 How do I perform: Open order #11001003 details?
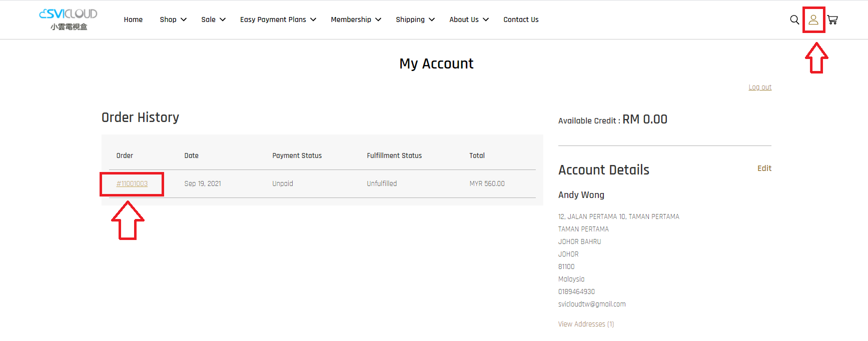pyautogui.click(x=132, y=183)
